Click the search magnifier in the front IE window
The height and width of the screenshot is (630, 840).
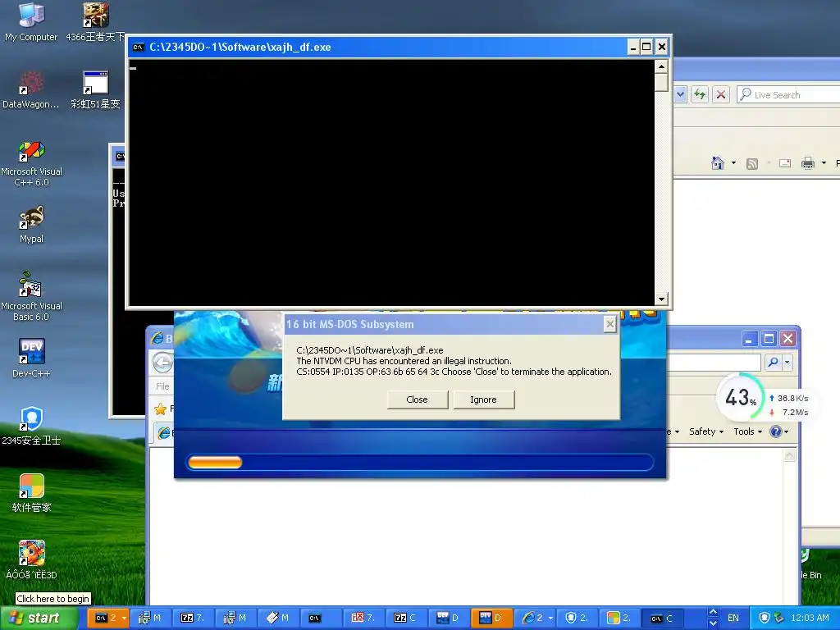pyautogui.click(x=773, y=362)
